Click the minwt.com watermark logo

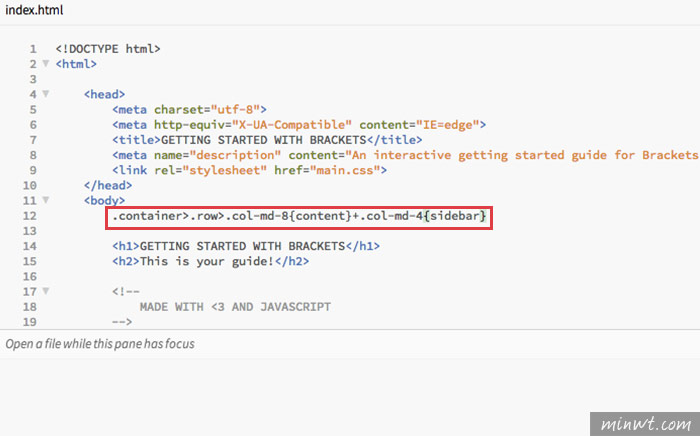coord(645,424)
